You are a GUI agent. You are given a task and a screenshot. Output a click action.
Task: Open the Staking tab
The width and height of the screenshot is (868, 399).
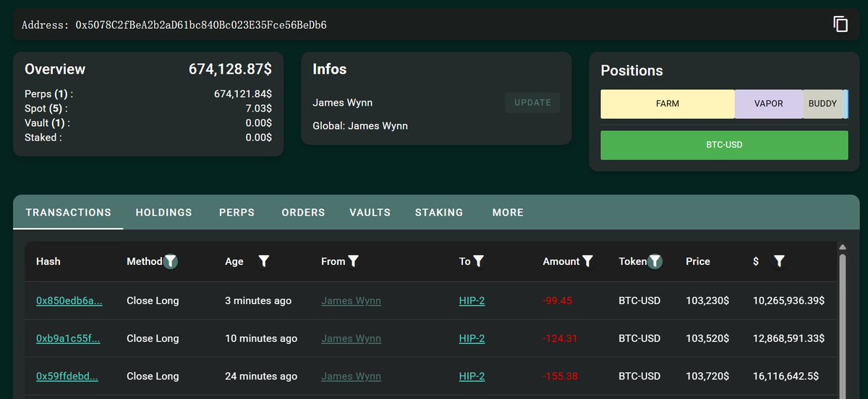click(439, 212)
